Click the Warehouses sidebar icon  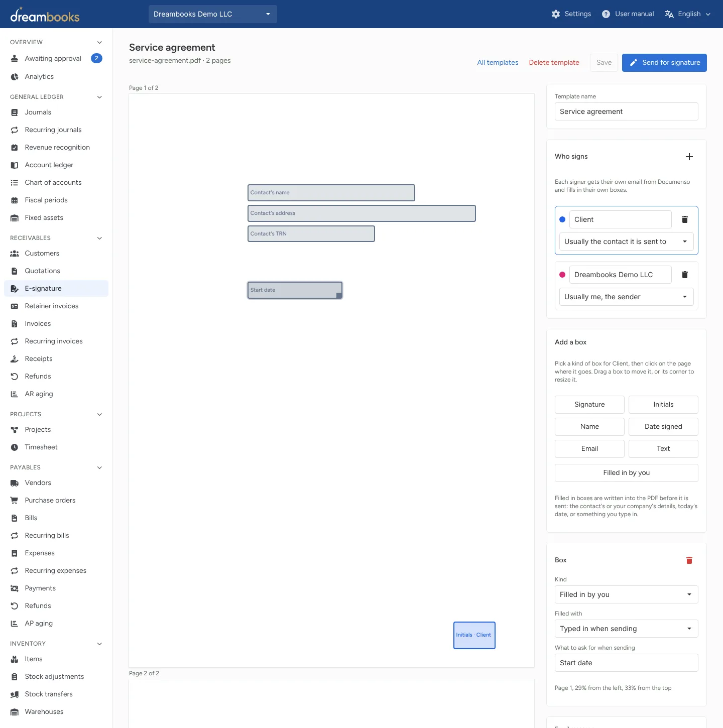[x=15, y=712]
